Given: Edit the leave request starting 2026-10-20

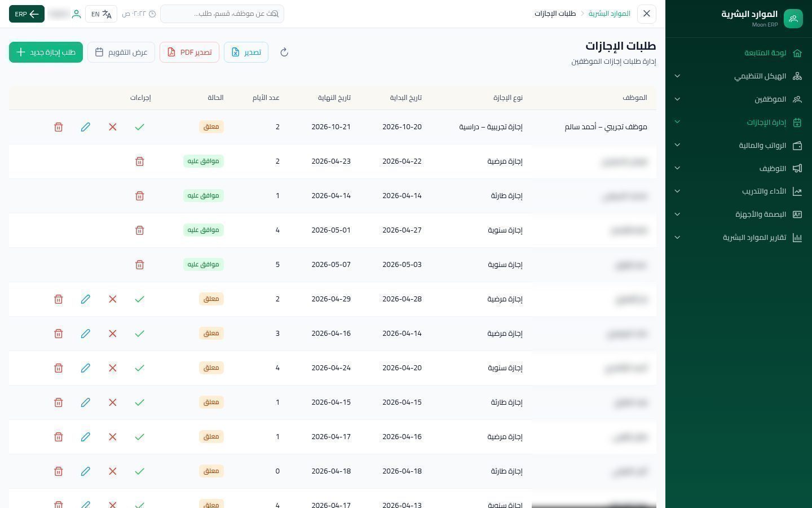Looking at the screenshot, I should click(x=86, y=127).
